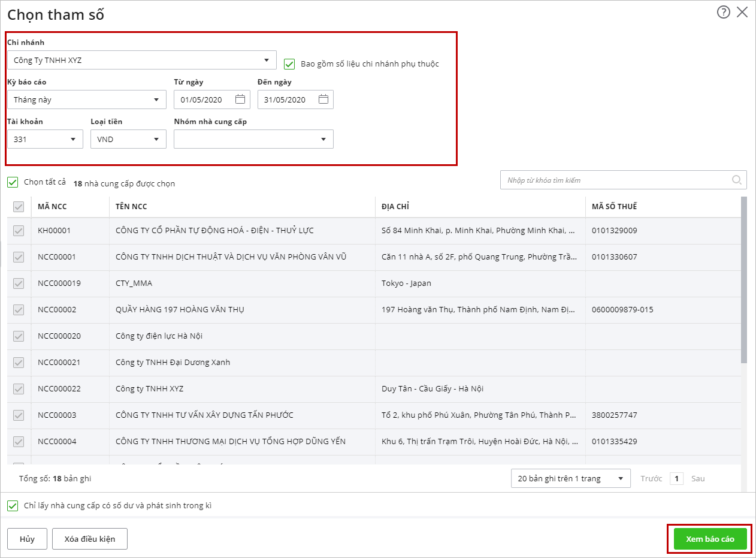The width and height of the screenshot is (756, 558).
Task: Open the Kỳ báo cáo dropdown
Action: point(156,99)
